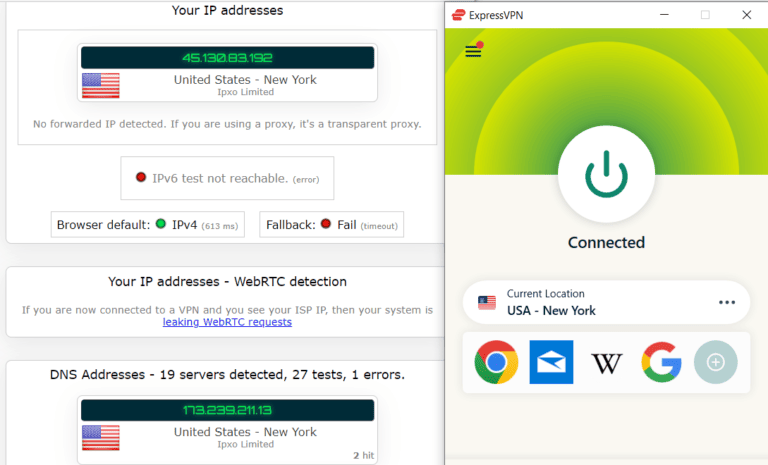Screen dimensions: 768x465
Task: Click the DNS Addresses heading text
Action: 227,375
